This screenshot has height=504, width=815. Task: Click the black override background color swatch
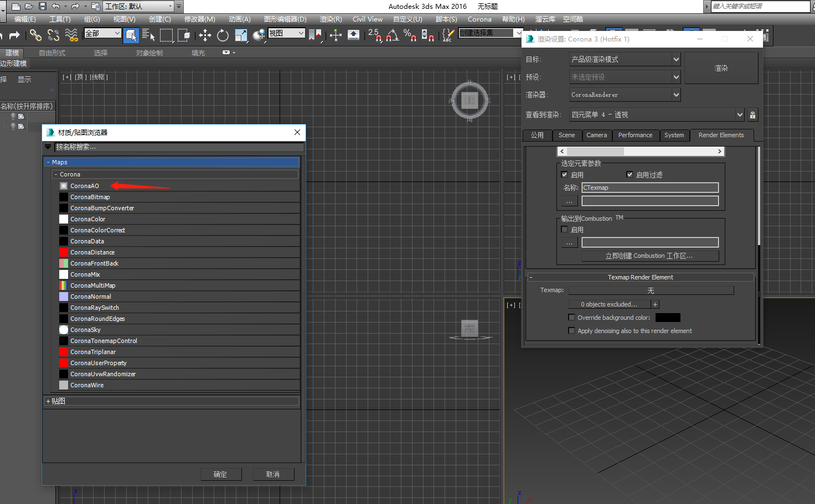pyautogui.click(x=668, y=318)
